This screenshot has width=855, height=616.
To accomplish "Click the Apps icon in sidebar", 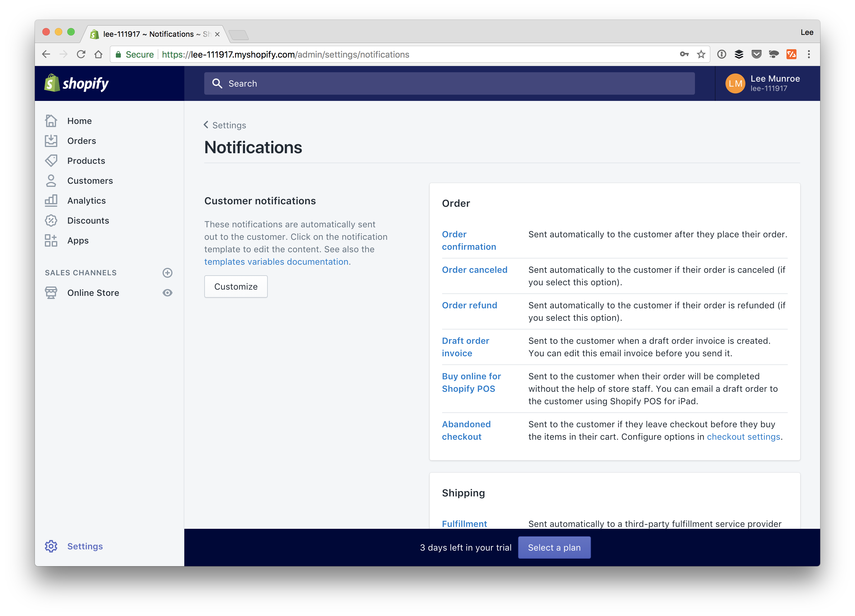I will (52, 240).
